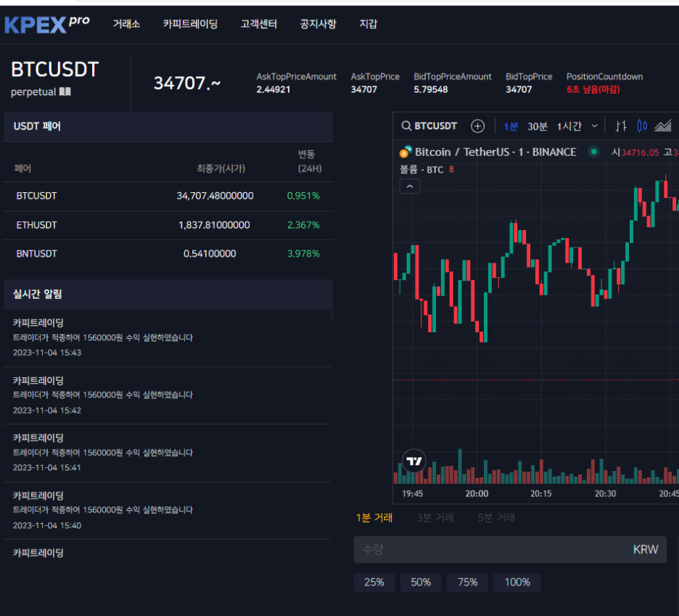
Task: Open the alert dated 2023-11-04 15:43
Action: coord(167,338)
